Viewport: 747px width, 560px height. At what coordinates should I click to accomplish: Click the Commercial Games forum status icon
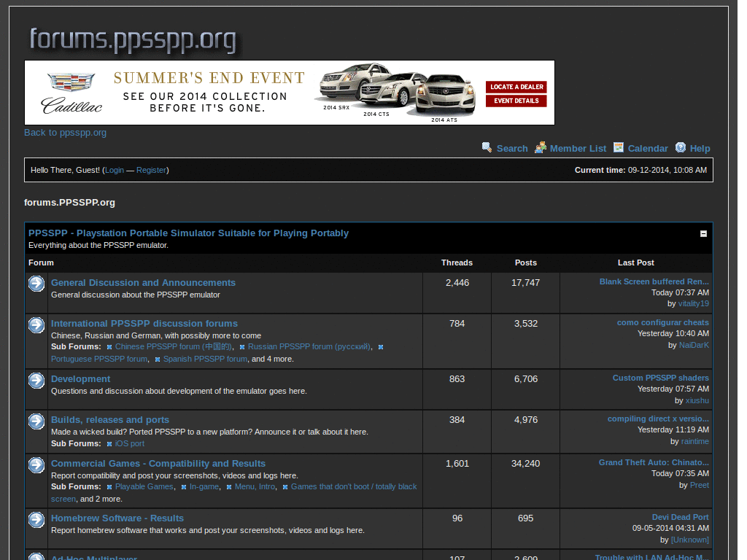coord(36,464)
